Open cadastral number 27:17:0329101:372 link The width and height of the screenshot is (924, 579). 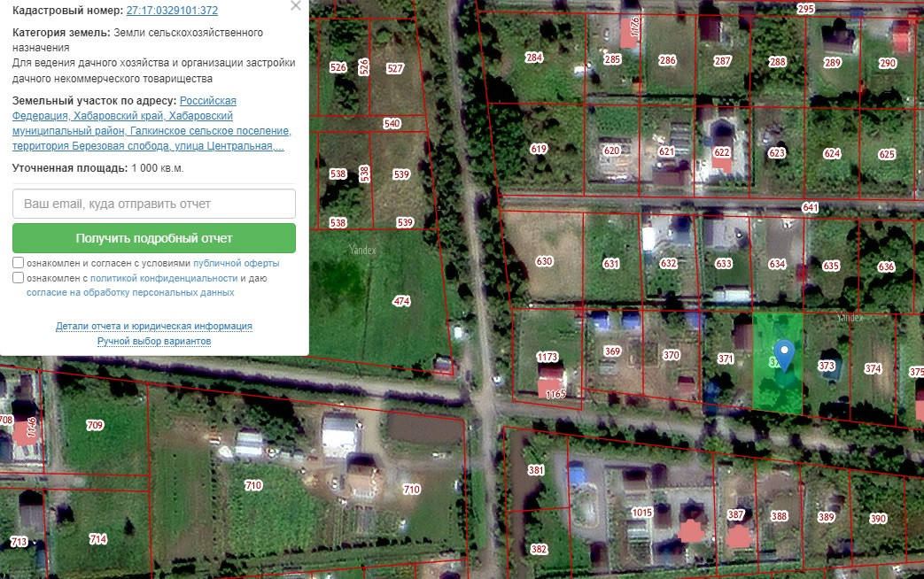(x=172, y=11)
